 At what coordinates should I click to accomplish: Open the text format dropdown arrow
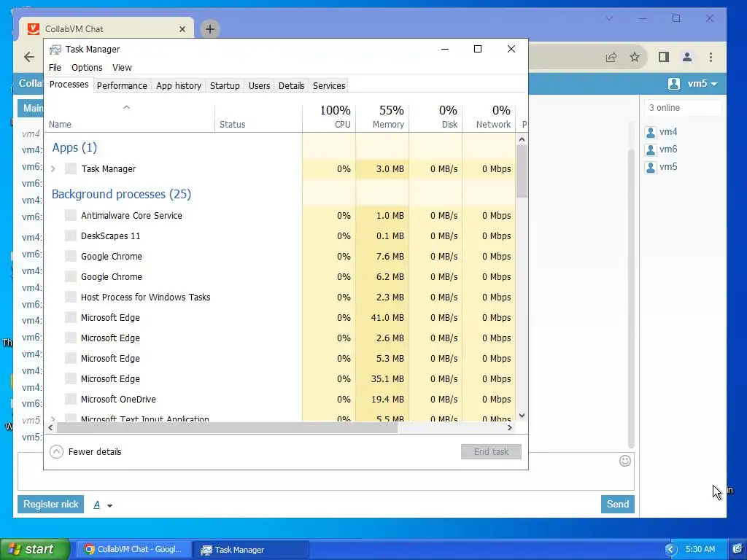coord(109,506)
